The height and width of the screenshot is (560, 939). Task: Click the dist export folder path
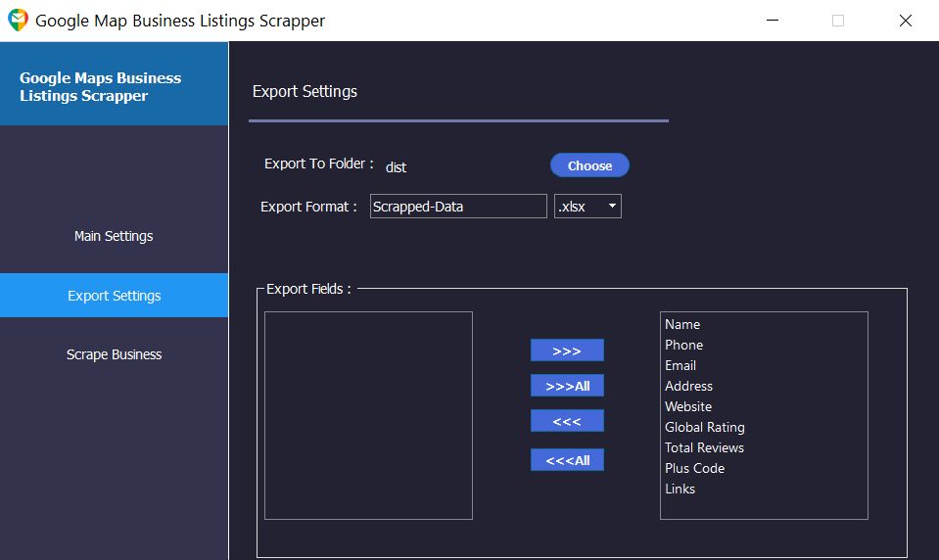click(396, 167)
